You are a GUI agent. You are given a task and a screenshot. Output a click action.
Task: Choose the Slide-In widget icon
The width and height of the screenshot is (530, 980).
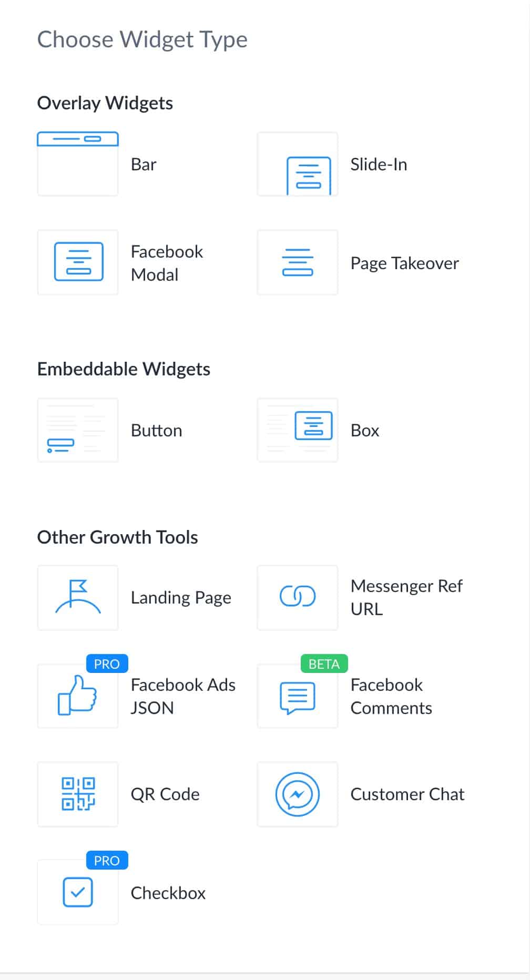tap(298, 164)
